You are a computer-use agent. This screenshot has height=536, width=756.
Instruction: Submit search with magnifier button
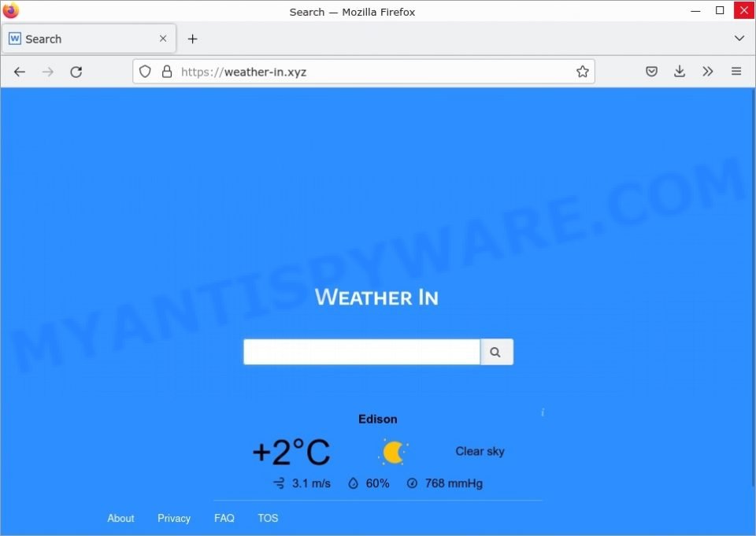[497, 352]
